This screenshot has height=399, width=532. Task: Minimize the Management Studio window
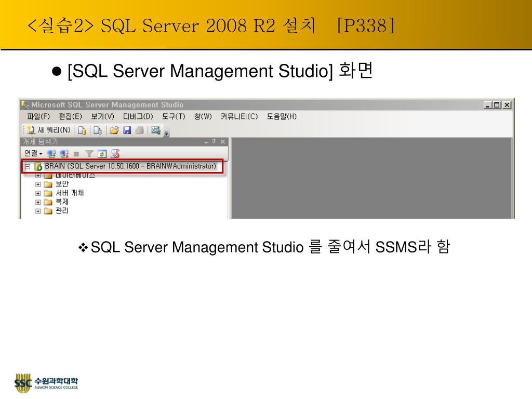click(x=487, y=105)
